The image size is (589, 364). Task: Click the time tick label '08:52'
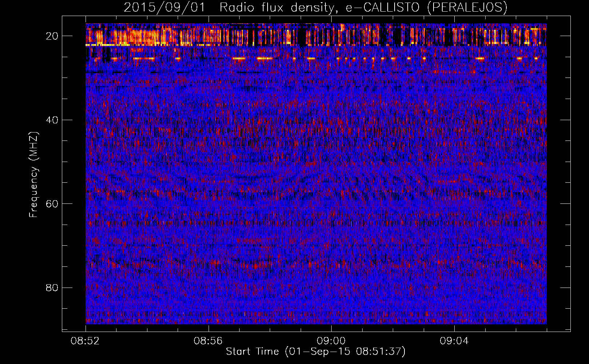[x=85, y=341]
